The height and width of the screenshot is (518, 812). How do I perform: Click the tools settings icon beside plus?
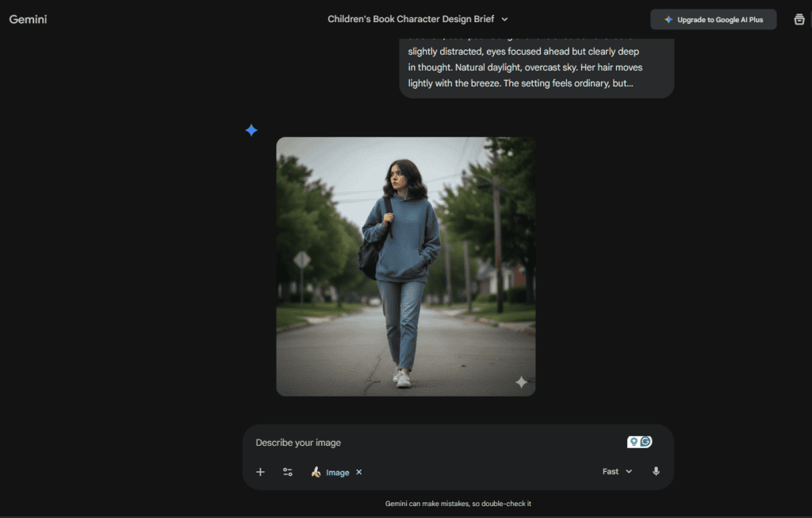pyautogui.click(x=287, y=471)
